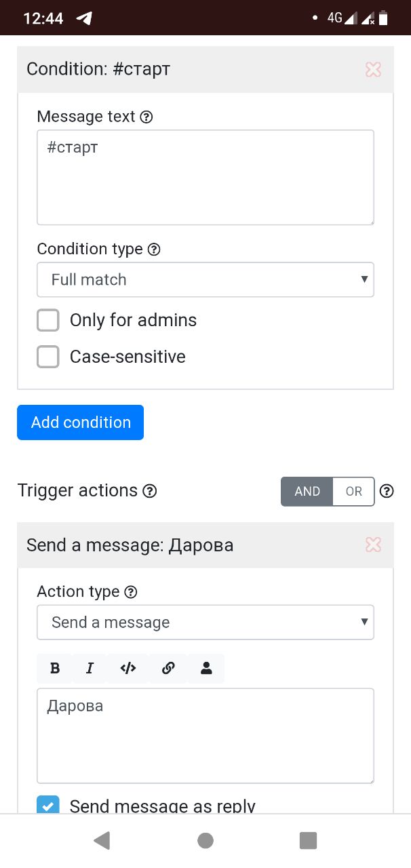Remove the #старт condition with red X

point(373,69)
